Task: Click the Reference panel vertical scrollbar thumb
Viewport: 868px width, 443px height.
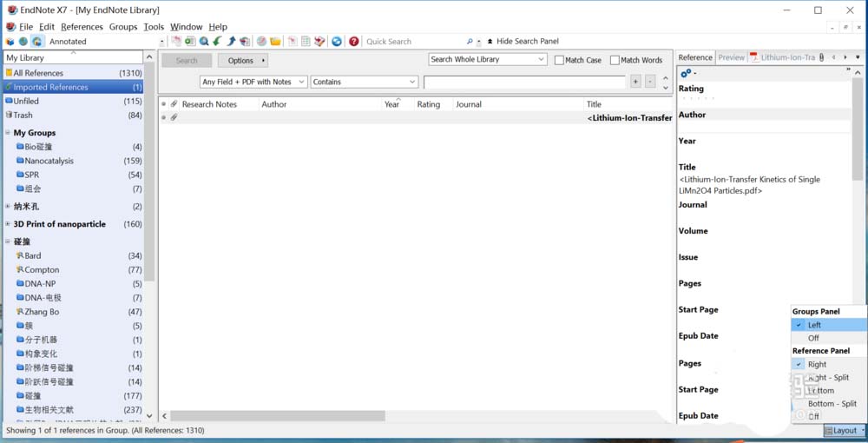Action: coord(858,129)
